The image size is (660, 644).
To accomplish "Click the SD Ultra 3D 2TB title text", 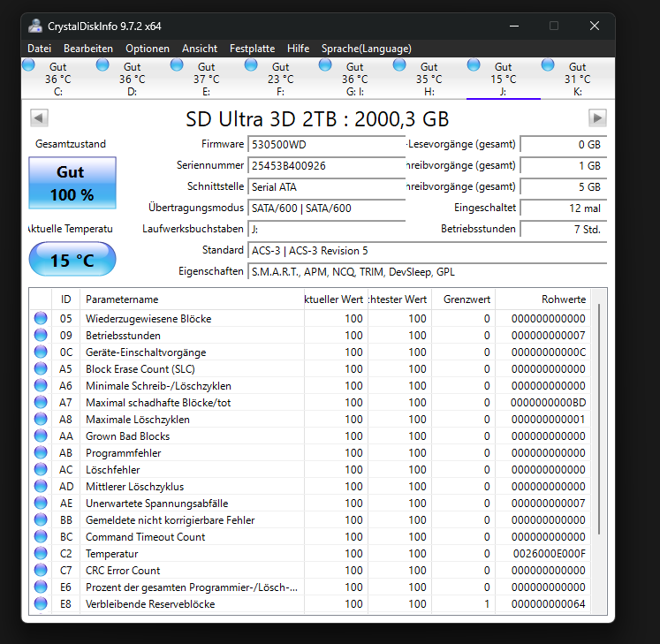I will pos(317,118).
